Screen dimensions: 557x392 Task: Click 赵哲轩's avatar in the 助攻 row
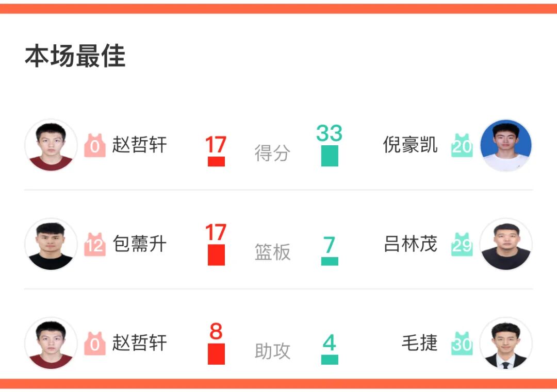tap(51, 343)
